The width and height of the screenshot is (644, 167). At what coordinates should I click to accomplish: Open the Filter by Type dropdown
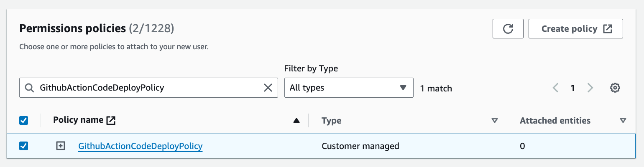[x=348, y=88]
